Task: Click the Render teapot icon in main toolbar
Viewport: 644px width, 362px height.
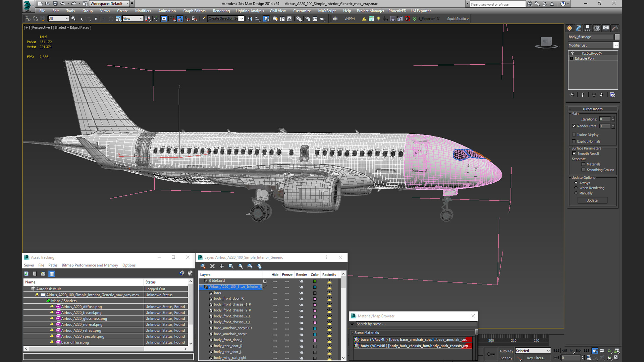Action: (x=322, y=19)
